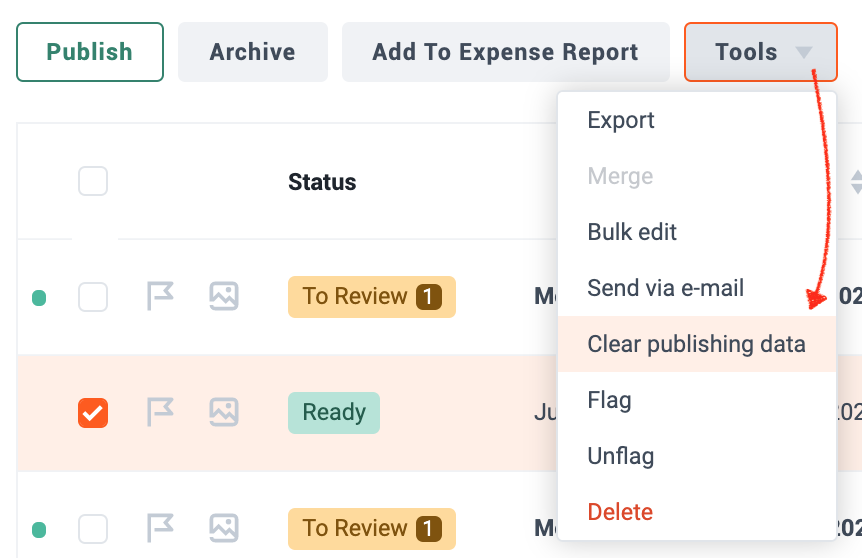Click the column sort arrows at right edge
The height and width of the screenshot is (558, 862).
point(857,182)
